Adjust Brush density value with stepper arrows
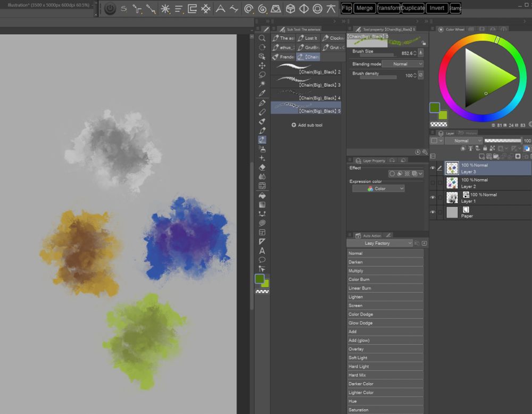Viewport: 532px width, 414px height. pyautogui.click(x=415, y=76)
